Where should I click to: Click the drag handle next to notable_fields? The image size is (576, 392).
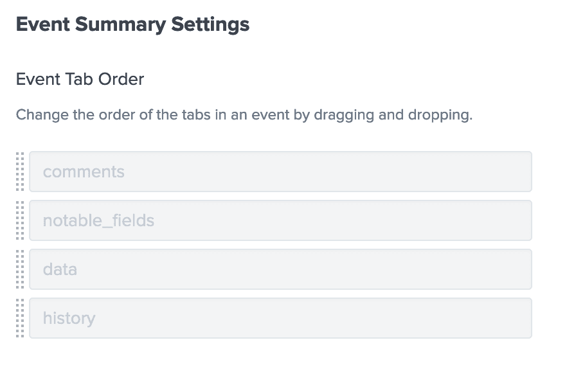[20, 220]
